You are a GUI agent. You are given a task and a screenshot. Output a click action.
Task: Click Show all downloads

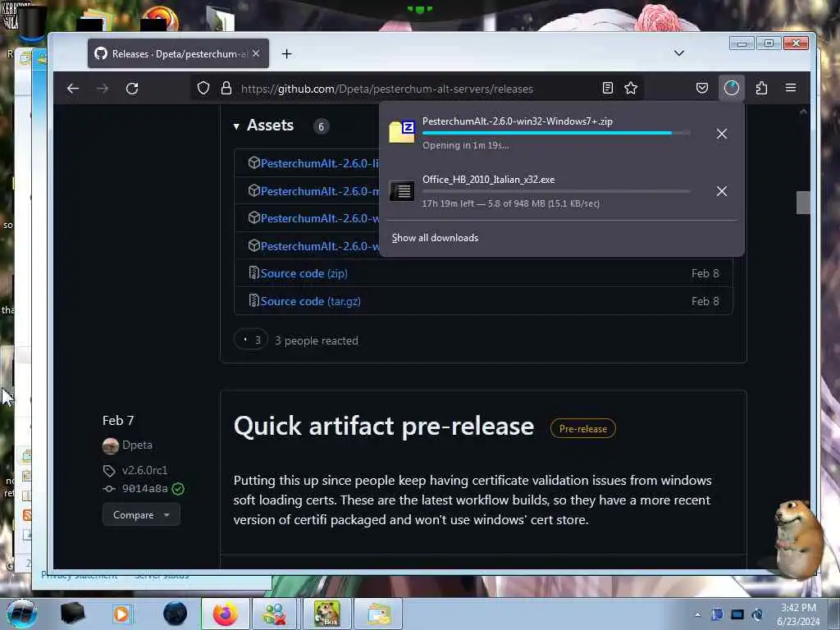coord(435,238)
